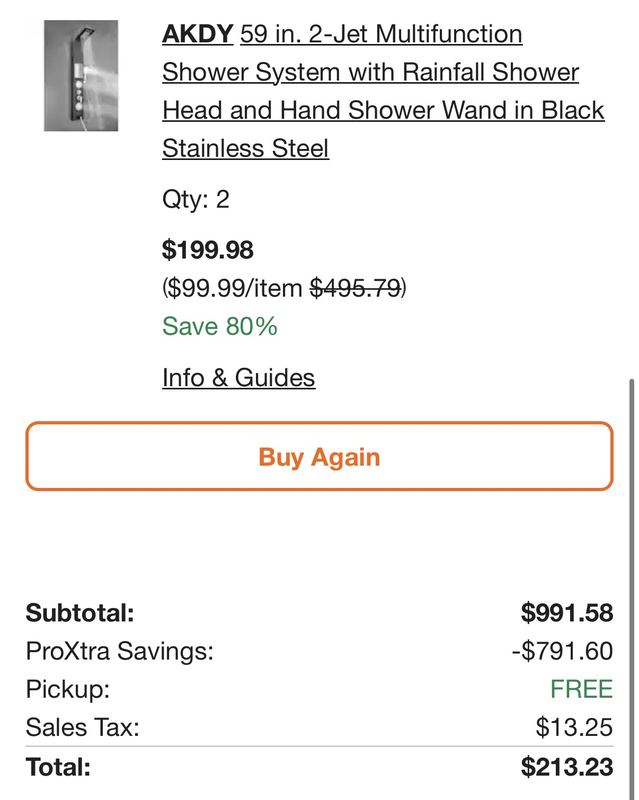Click the Sales Tax label
This screenshot has width=639, height=800.
83,727
